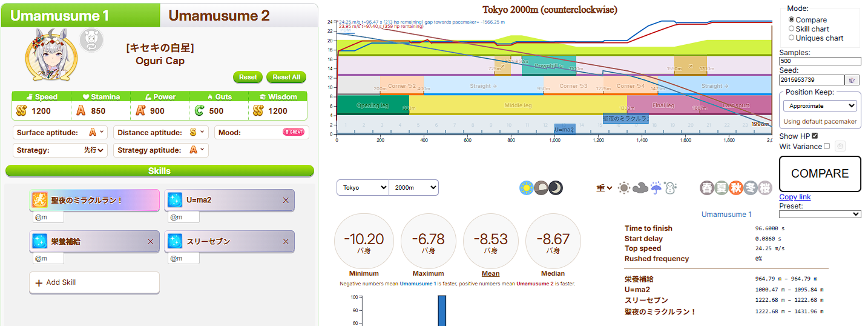Viewport: 868px width, 326px height.
Task: Select winter 冬 season icon
Action: click(x=751, y=188)
